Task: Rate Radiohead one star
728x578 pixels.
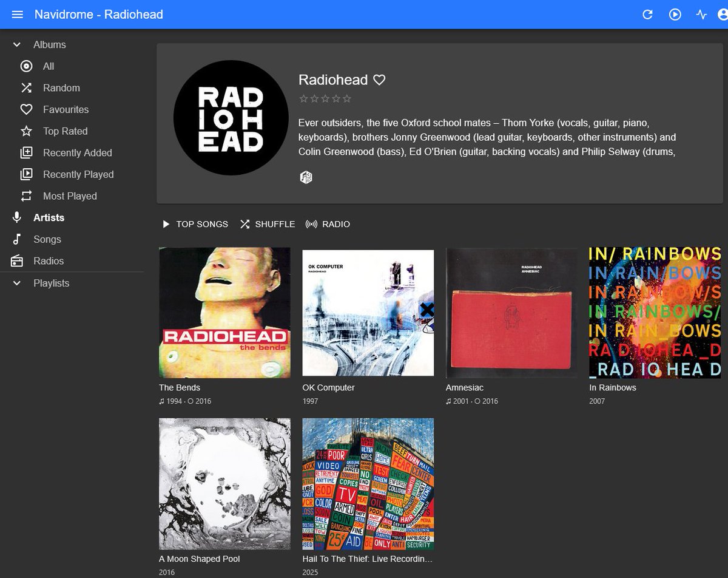Action: coord(303,98)
